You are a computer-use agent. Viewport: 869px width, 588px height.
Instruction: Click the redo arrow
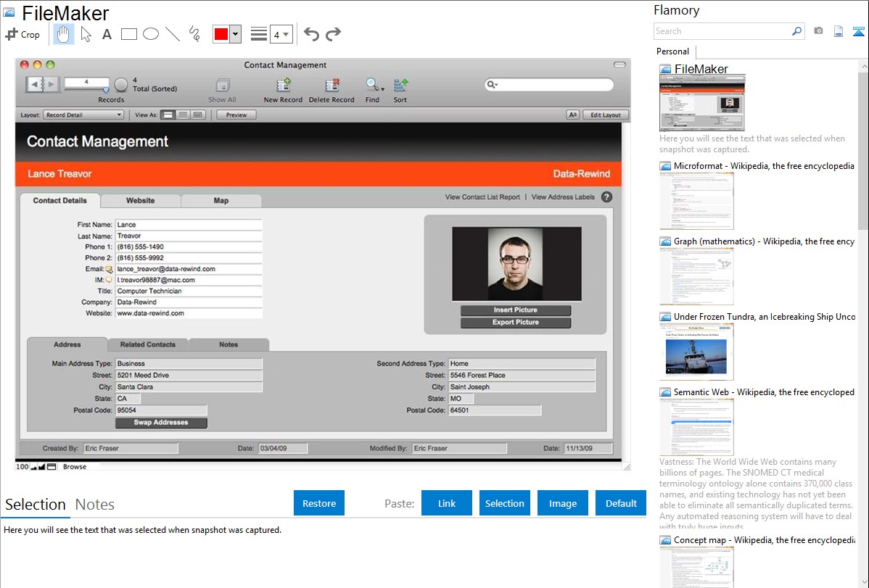click(333, 34)
